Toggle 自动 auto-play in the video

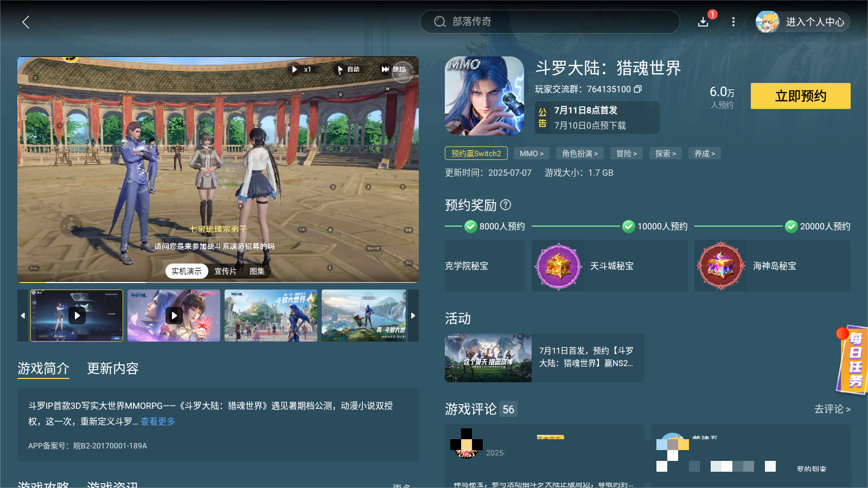coord(348,69)
